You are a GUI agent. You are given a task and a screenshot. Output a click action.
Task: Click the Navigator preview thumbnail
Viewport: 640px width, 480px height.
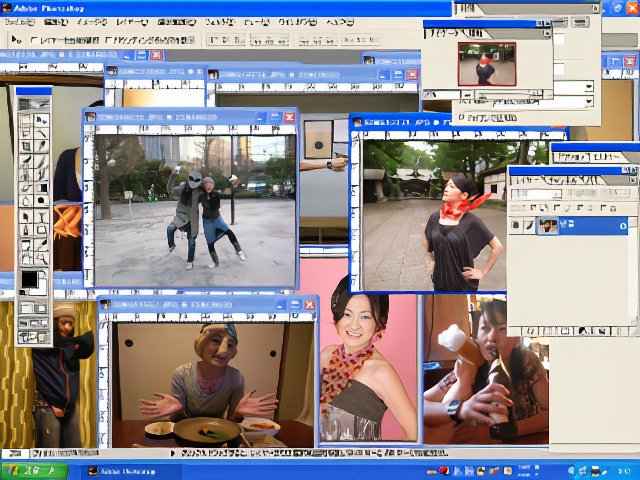tap(487, 63)
